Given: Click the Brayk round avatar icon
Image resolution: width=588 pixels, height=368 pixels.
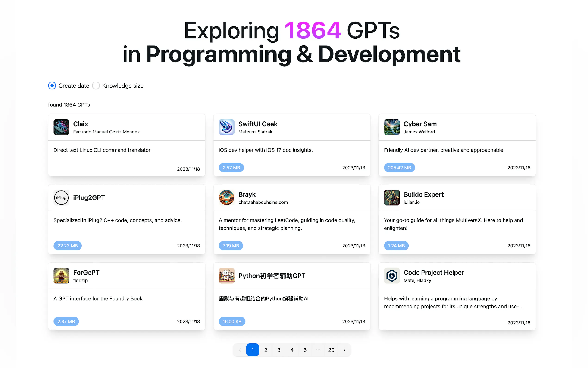Looking at the screenshot, I should (226, 197).
